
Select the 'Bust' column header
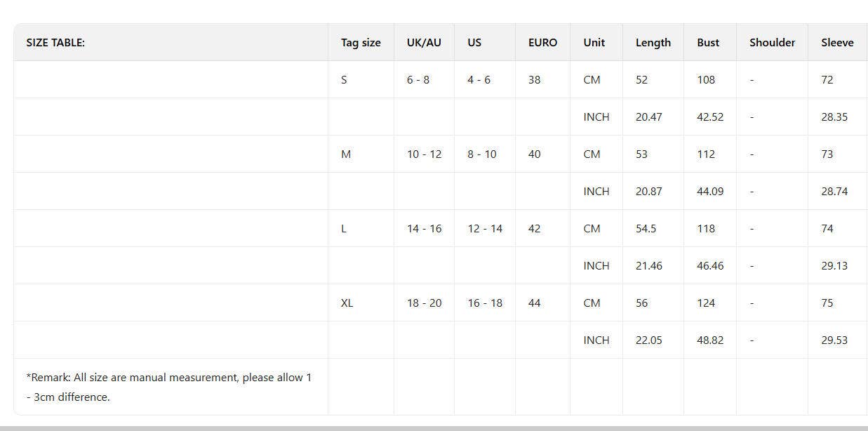coord(708,43)
